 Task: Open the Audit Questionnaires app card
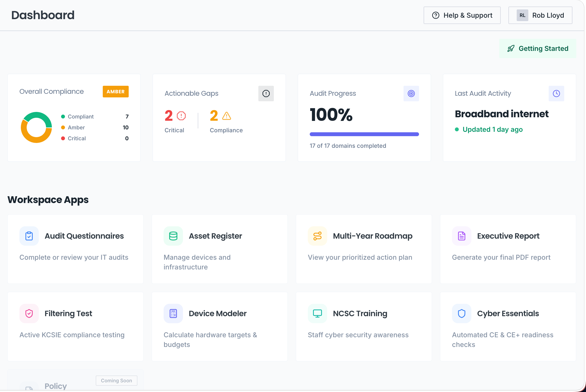tap(76, 249)
